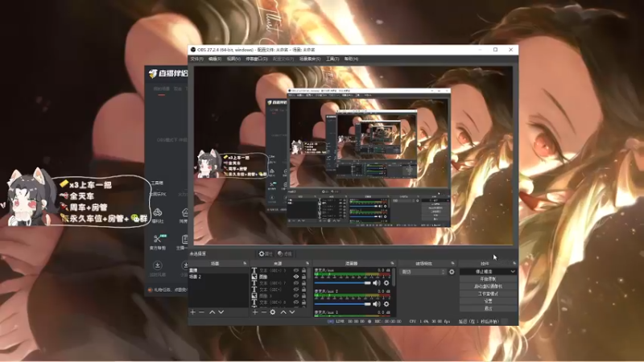
Task: Click the scissors clip tool in 直播伴侣 window
Action: [157, 239]
